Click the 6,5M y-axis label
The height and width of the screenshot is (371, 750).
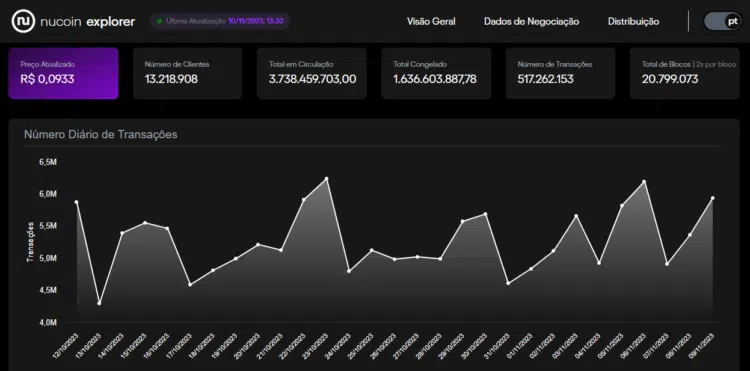click(x=48, y=162)
